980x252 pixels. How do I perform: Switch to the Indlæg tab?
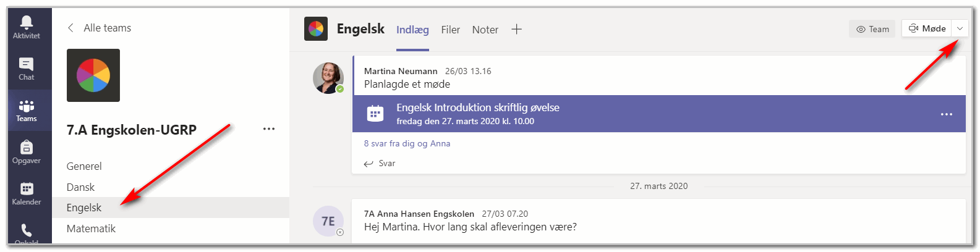[412, 30]
